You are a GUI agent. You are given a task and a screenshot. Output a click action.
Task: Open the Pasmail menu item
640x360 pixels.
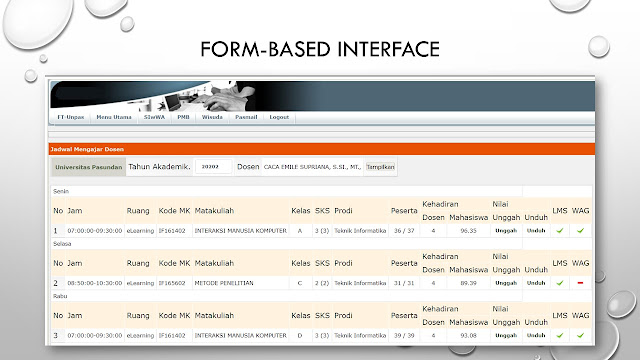246,117
